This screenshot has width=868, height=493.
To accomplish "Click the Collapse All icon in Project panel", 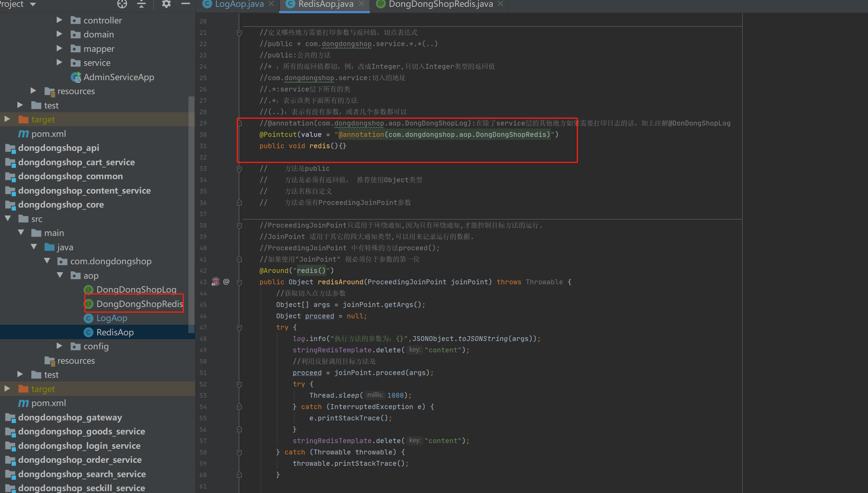I will click(x=141, y=4).
